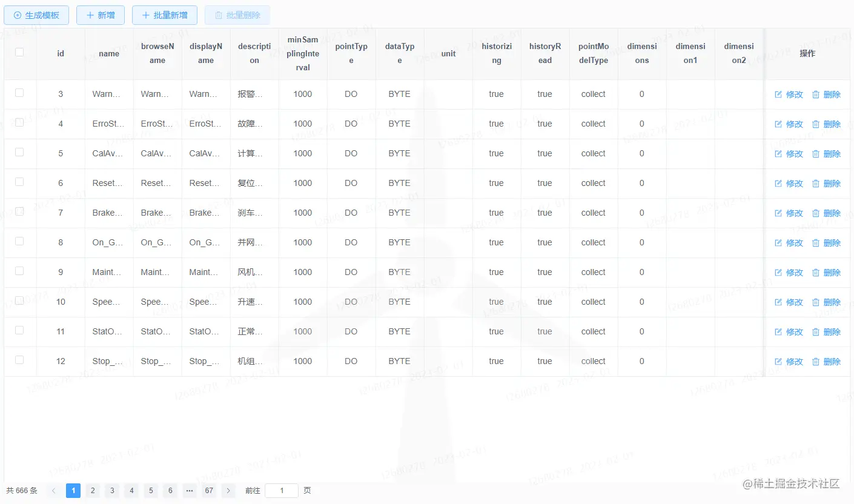
Task: Click the 共 666 条 total count text
Action: pyautogui.click(x=22, y=491)
